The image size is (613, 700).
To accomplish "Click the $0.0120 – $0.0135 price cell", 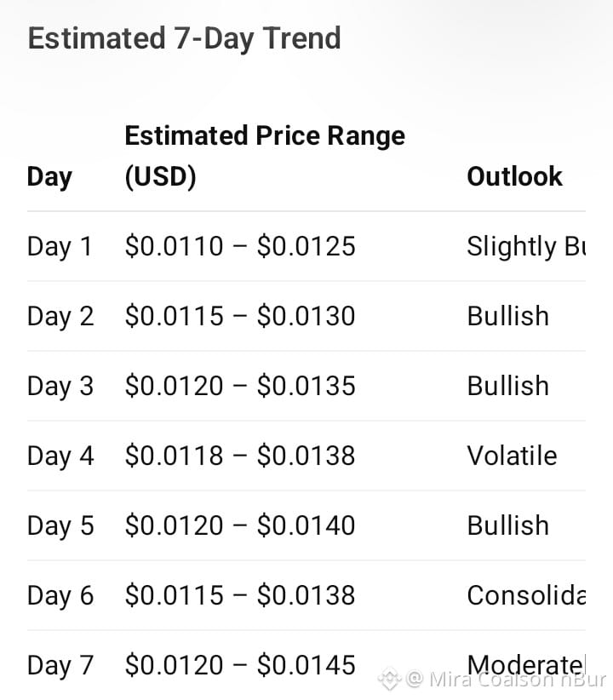I will 240,385.
